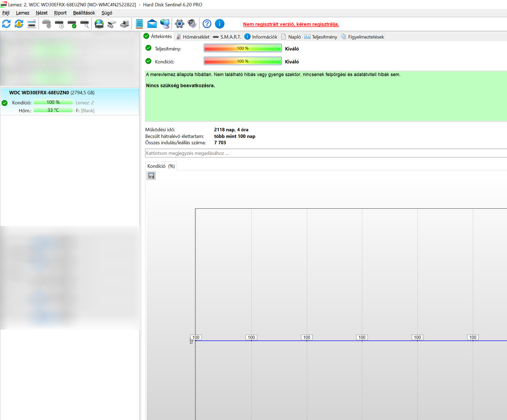Click the two gray disks icon

(x=112, y=24)
